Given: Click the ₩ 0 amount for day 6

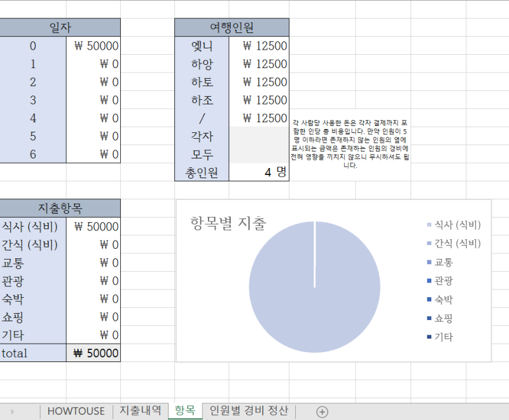Looking at the screenshot, I should (x=94, y=154).
